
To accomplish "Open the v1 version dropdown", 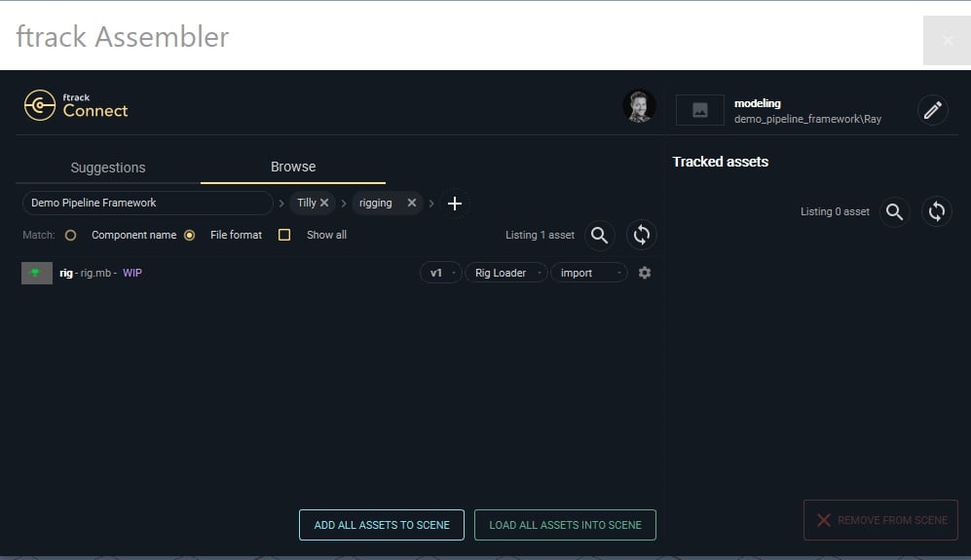I will (440, 273).
